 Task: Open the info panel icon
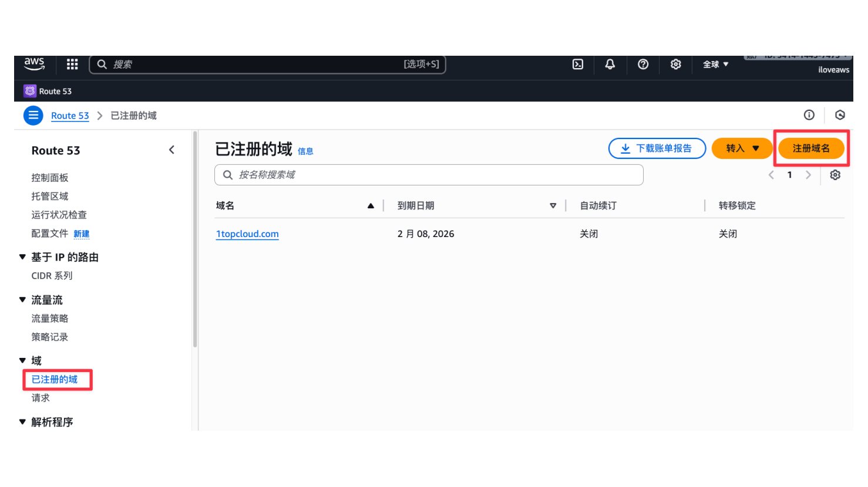pos(809,115)
